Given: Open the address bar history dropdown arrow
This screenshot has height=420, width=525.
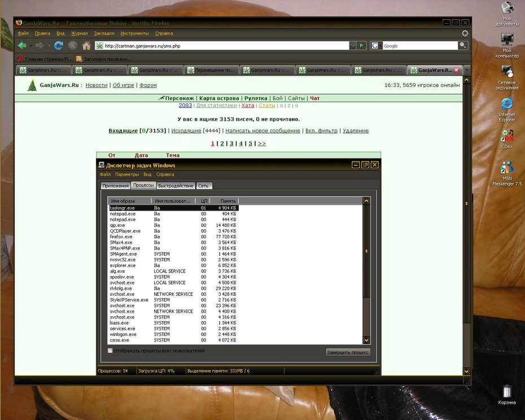Looking at the screenshot, I should click(x=353, y=46).
